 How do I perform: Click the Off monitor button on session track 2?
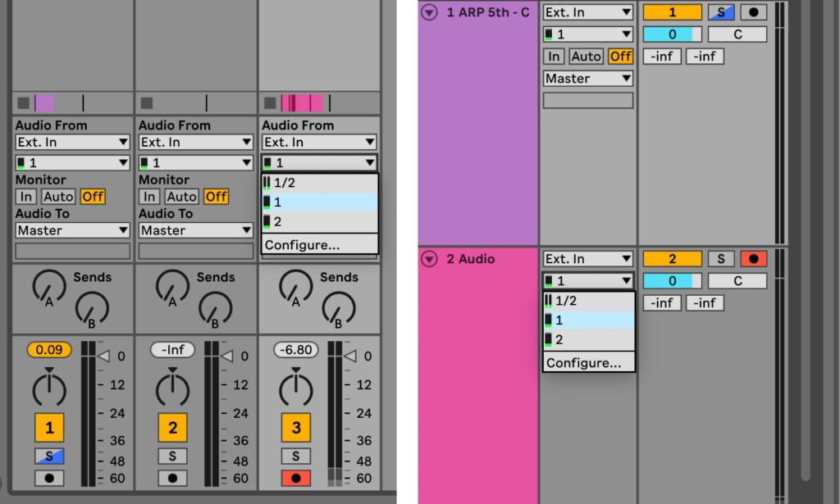click(216, 197)
